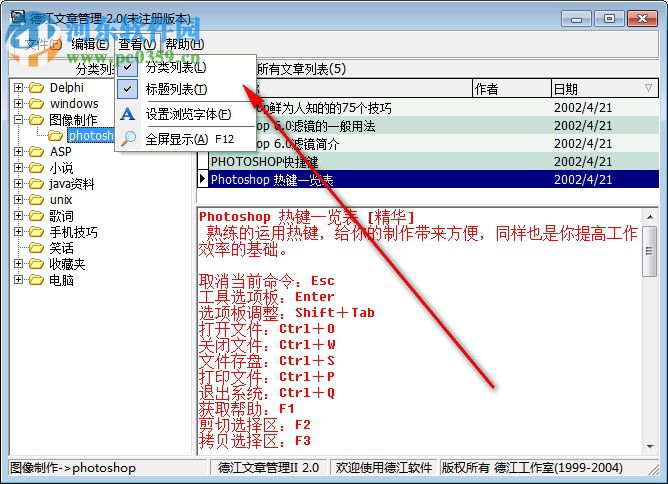Click the magnifier fullscreen icon
Image resolution: width=668 pixels, height=484 pixels.
(127, 138)
